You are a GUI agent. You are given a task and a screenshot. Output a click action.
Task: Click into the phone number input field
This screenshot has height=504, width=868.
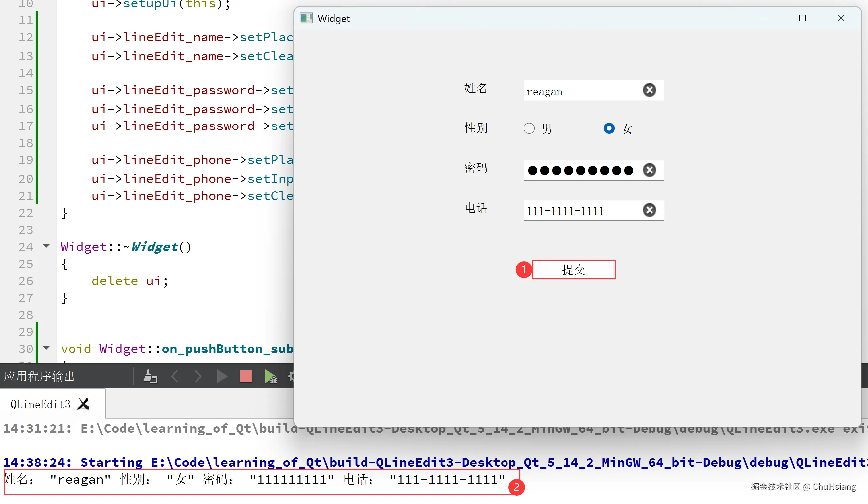coord(579,211)
